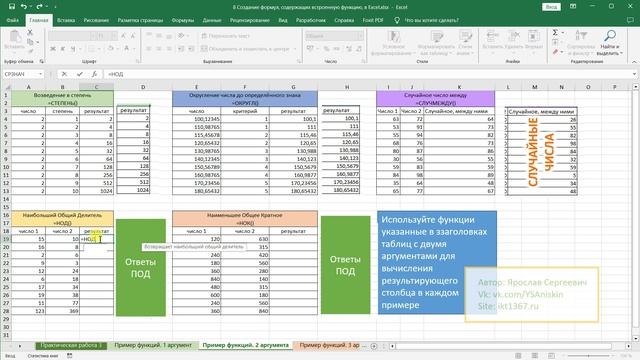Customize Quick Access Toolbar dropdown
The image size is (640, 360).
[55, 7]
